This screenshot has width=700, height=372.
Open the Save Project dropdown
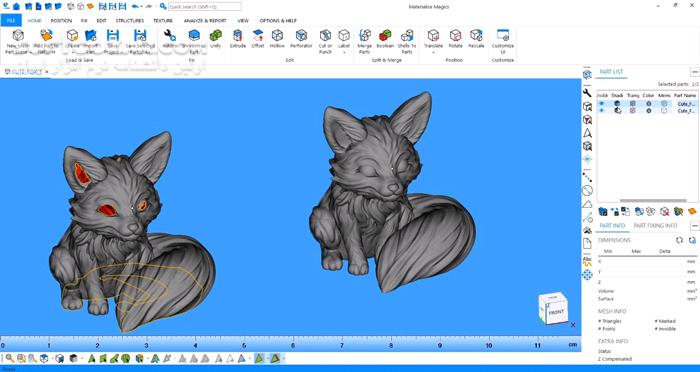pos(122,52)
